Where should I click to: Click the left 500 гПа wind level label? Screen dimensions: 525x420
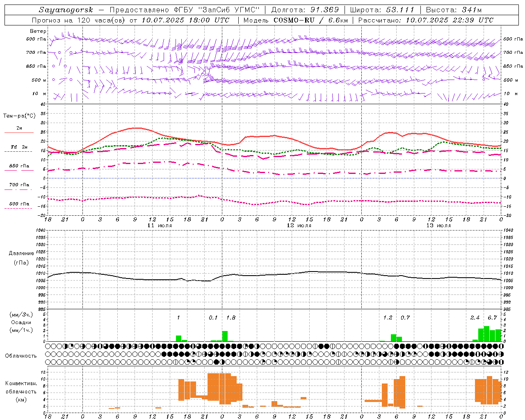36,39
